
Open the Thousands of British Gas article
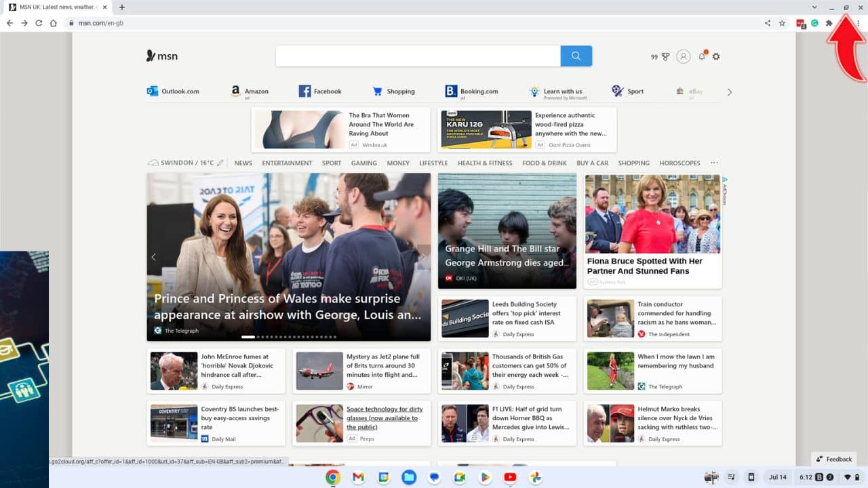(x=507, y=371)
